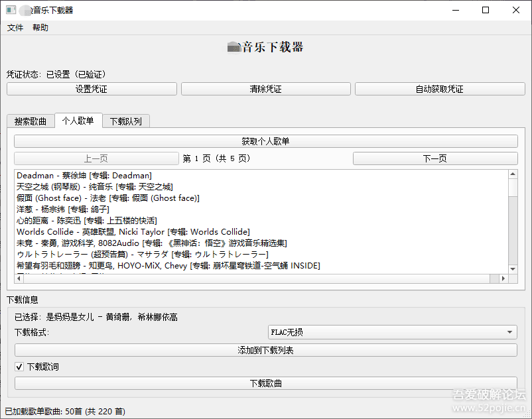Screen dimensions: 532x419
Task: Select the 个人歌单 tab
Action: (80, 121)
